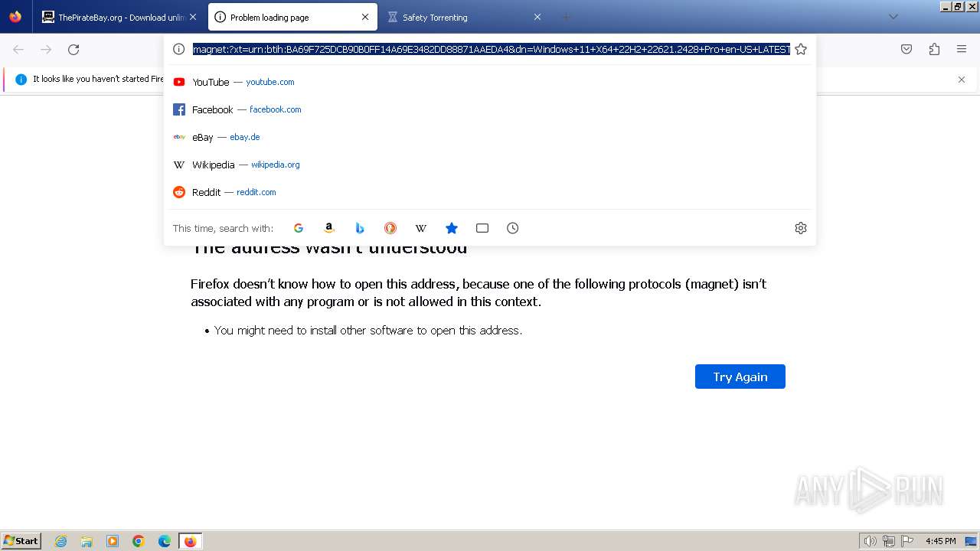
Task: Search this time with DuckDuckGo
Action: tap(390, 228)
